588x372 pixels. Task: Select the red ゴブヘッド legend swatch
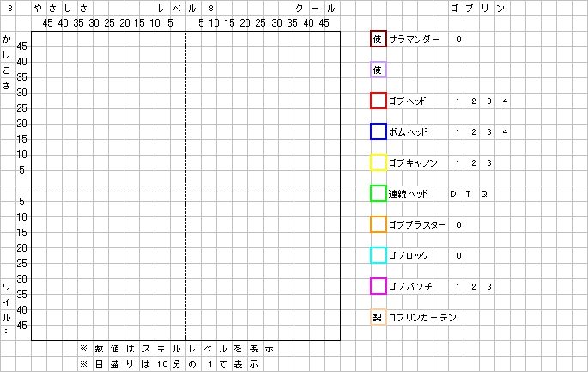click(379, 101)
